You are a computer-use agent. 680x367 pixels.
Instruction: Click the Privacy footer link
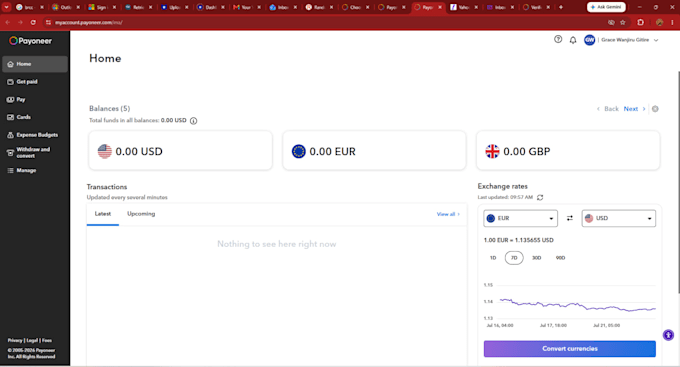point(15,341)
